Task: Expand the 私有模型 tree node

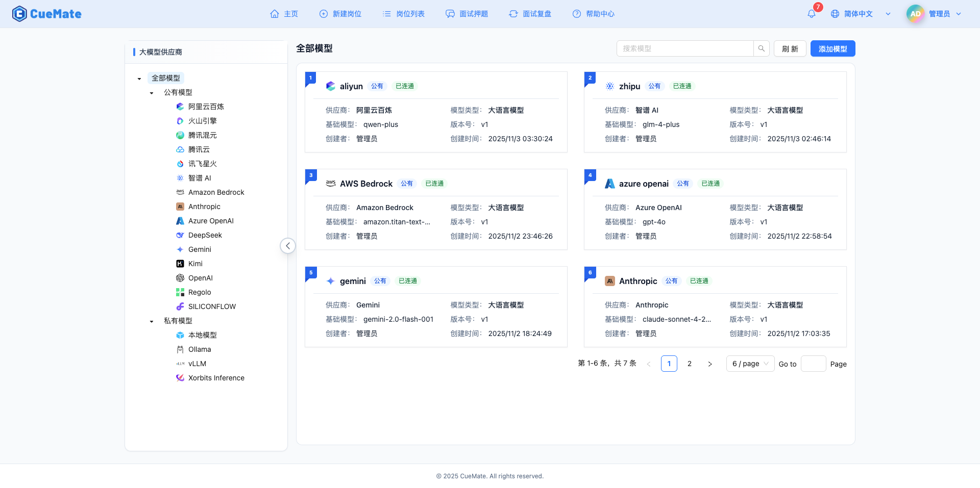Action: (151, 321)
